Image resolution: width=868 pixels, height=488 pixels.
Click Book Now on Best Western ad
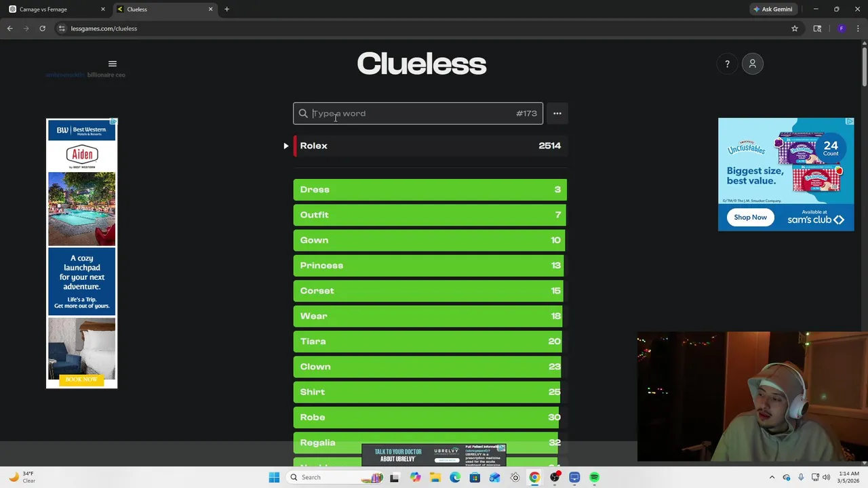pyautogui.click(x=81, y=380)
